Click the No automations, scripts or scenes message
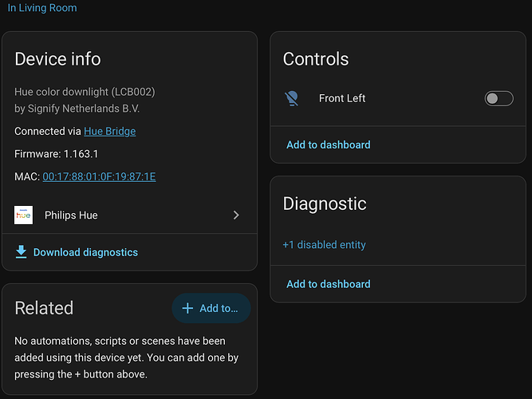The width and height of the screenshot is (532, 399). tap(127, 358)
